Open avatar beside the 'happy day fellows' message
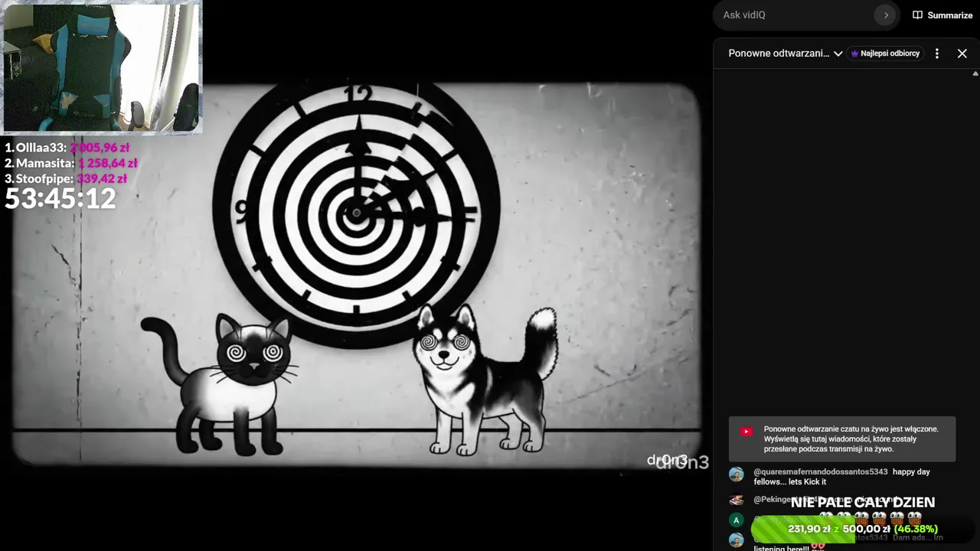The image size is (980, 551). [x=737, y=474]
